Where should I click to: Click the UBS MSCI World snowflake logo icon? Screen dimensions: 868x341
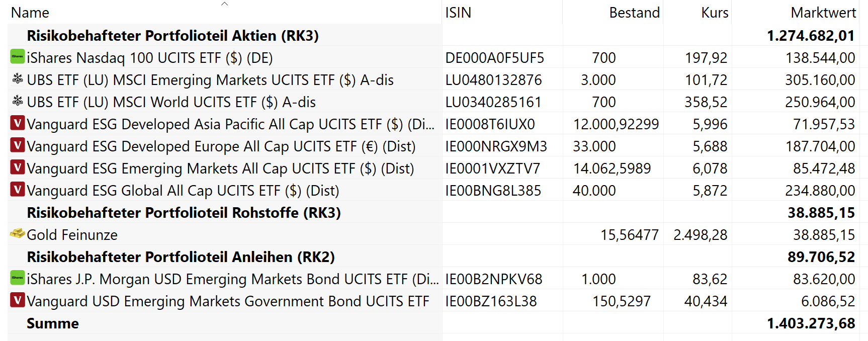[18, 101]
